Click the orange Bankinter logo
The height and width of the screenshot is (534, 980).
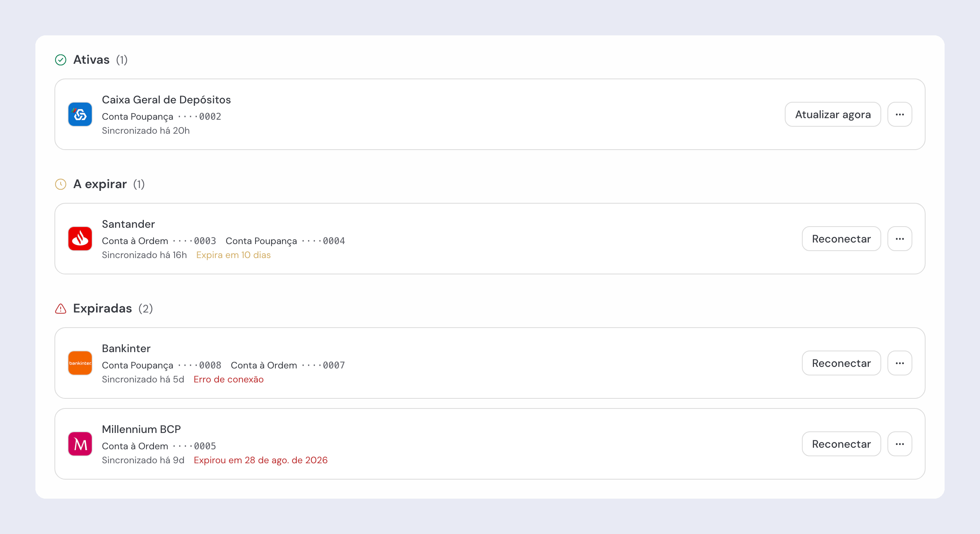coord(80,363)
